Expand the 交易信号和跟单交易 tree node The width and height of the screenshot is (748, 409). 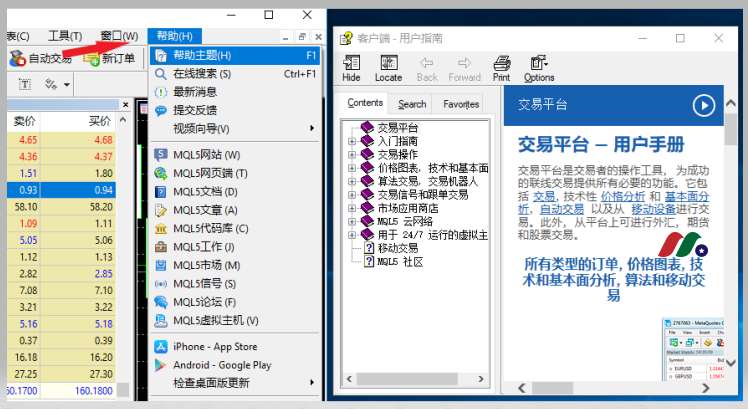pyautogui.click(x=352, y=195)
